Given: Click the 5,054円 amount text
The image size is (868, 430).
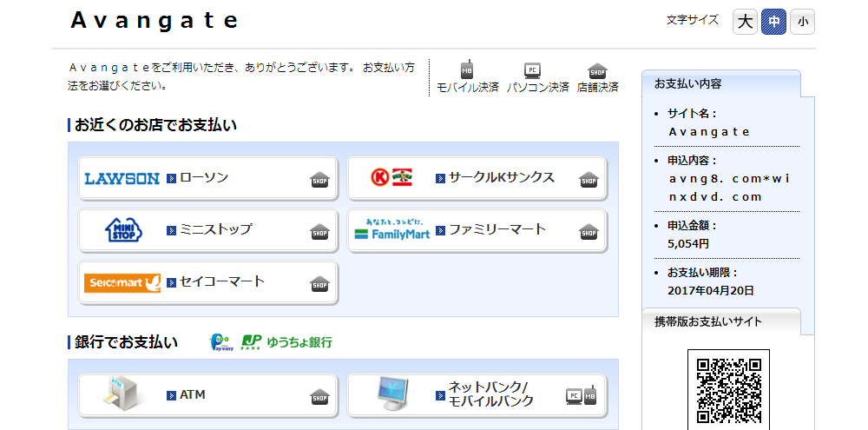Looking at the screenshot, I should tap(688, 244).
